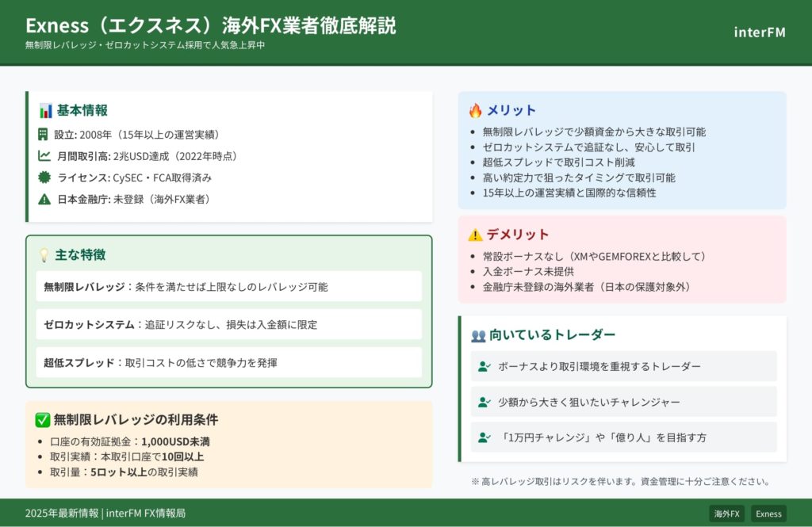
Task: Click the light bulb icon beside 主な特徴
Action: tap(44, 255)
